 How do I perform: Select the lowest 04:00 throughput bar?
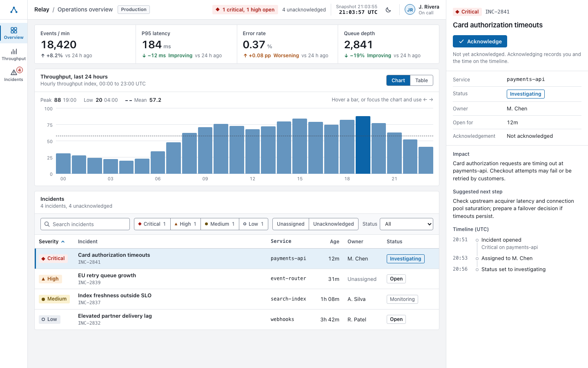pyautogui.click(x=126, y=167)
